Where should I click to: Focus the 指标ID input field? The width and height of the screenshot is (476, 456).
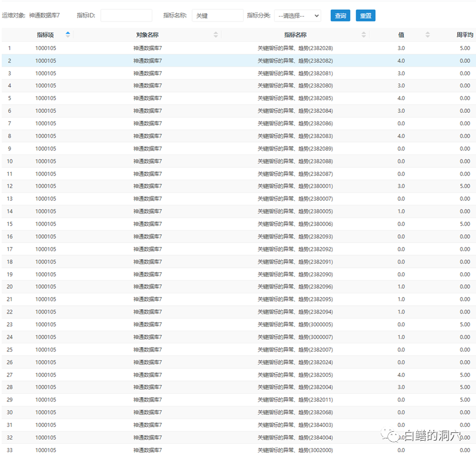coord(126,16)
